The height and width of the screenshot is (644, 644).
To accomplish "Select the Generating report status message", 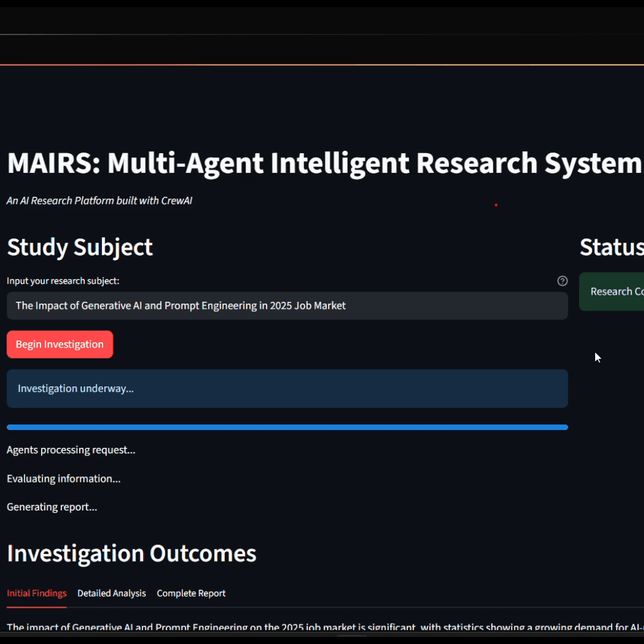I will tap(51, 506).
